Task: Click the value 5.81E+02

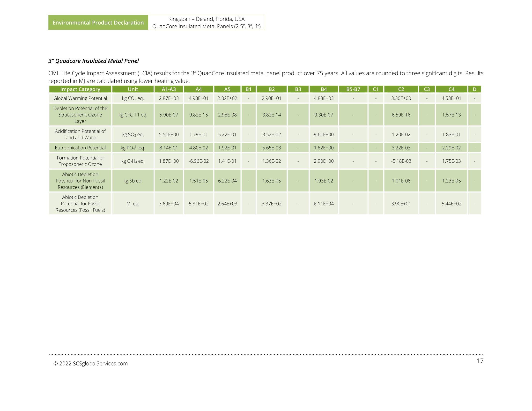Action: [x=199, y=204]
